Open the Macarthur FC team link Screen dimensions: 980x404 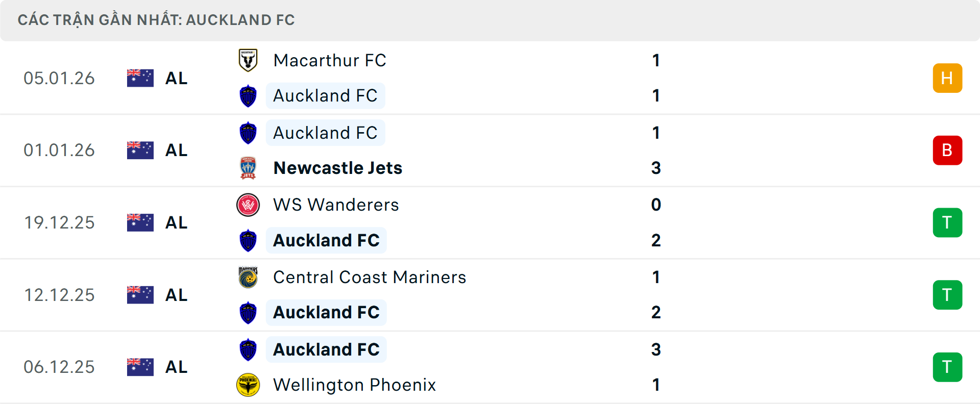coord(330,60)
